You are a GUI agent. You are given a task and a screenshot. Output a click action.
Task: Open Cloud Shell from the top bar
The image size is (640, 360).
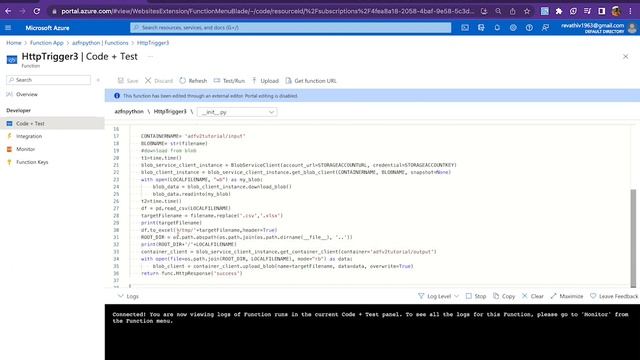pos(465,28)
